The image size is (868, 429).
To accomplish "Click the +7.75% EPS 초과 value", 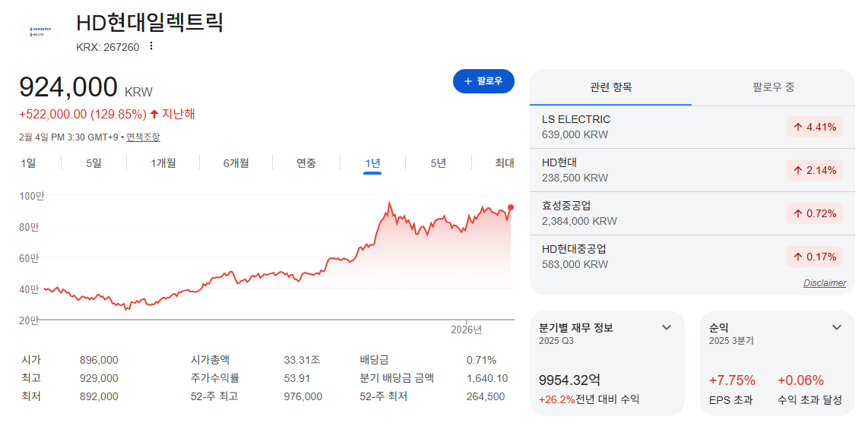I will [732, 380].
